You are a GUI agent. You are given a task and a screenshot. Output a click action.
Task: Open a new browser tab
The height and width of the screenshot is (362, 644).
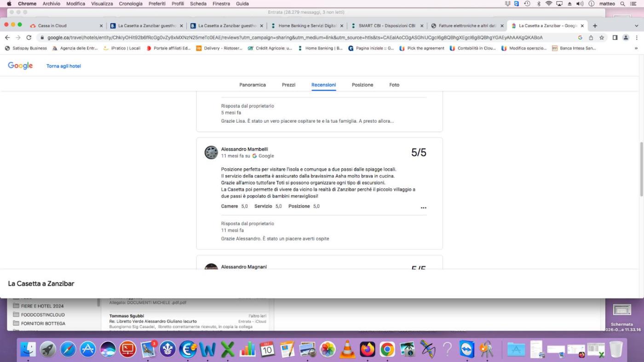595,26
